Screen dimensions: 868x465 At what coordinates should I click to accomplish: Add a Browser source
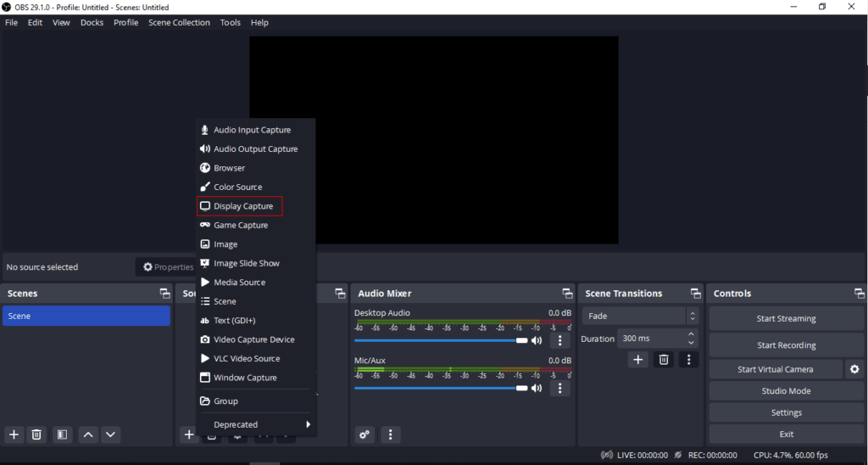coord(256,168)
